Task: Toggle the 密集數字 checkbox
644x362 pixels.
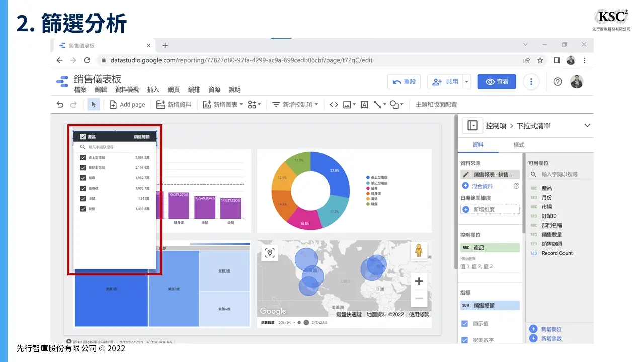Action: pyautogui.click(x=464, y=340)
